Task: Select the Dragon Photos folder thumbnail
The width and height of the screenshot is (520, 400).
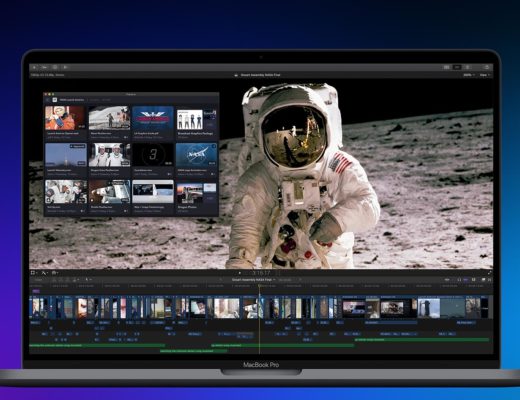Action: pyautogui.click(x=197, y=193)
